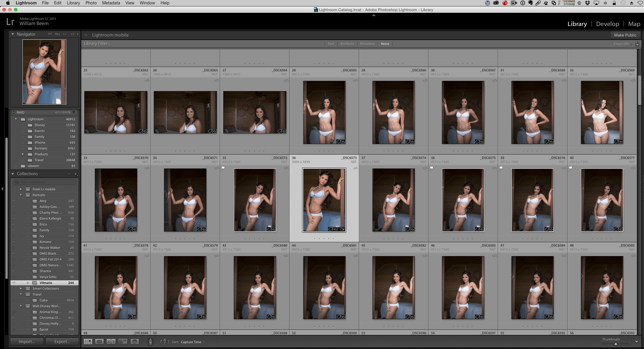Open the Creative Cloud menu bar icon
This screenshot has width=644, height=349.
click(496, 3)
